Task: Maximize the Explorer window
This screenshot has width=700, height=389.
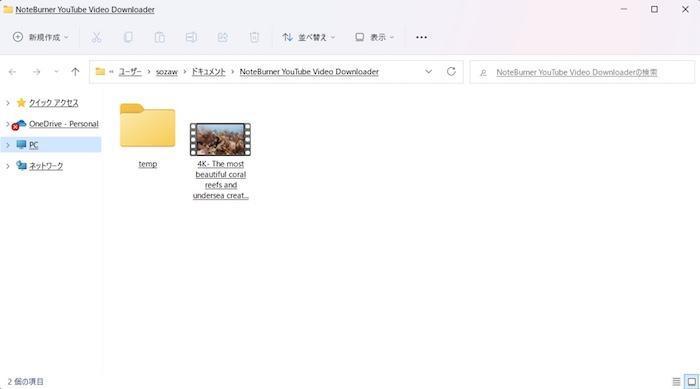Action: [654, 9]
